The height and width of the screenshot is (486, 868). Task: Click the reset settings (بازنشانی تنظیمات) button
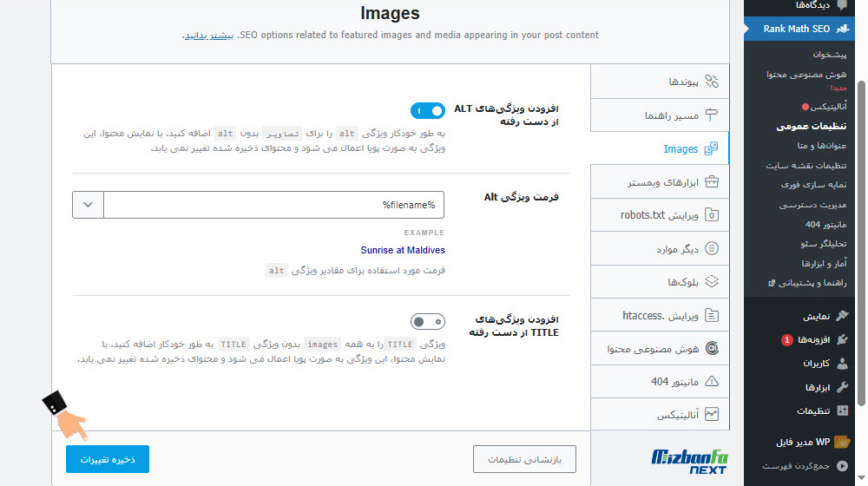[524, 459]
